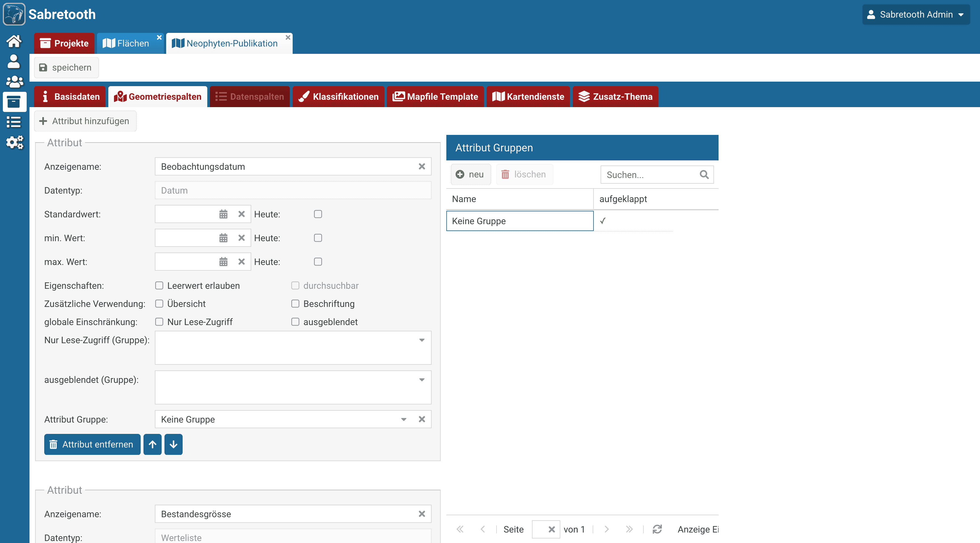Clear the max. Wert date

[x=241, y=262]
